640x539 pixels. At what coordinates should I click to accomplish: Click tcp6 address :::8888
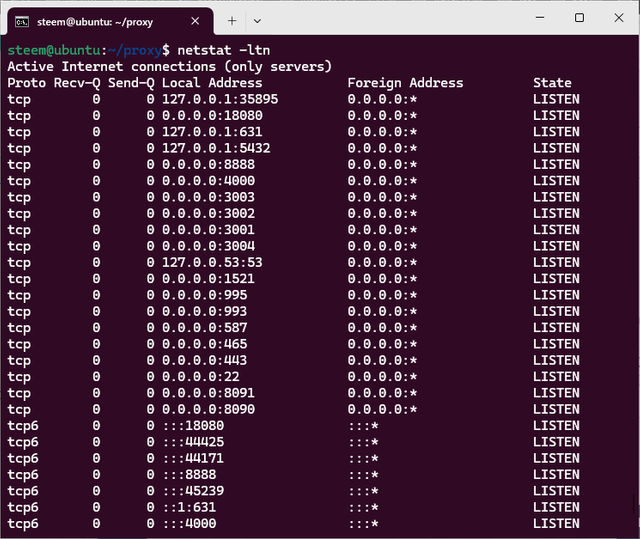point(189,475)
